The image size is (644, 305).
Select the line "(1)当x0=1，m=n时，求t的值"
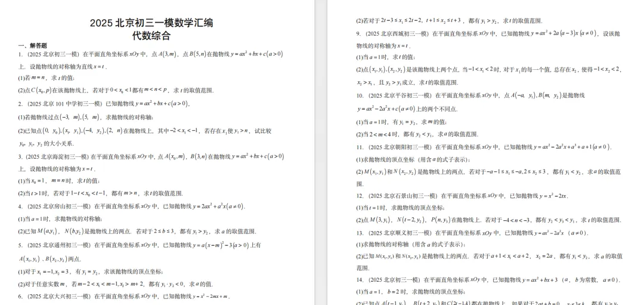coord(58,181)
